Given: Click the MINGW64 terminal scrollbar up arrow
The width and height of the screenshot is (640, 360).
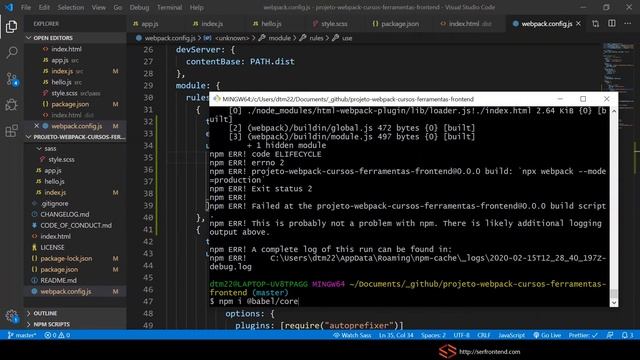Looking at the screenshot, I should click(613, 111).
